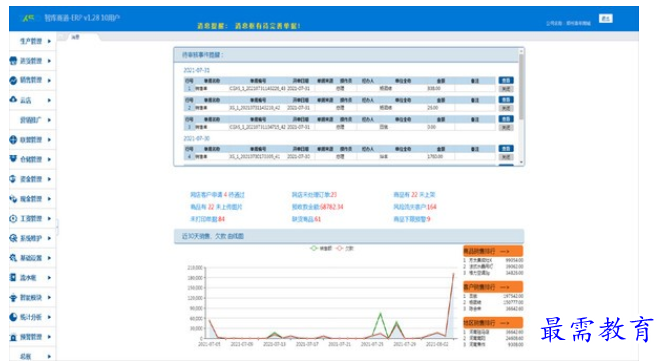Click the sidebar collapse handle
662x361 pixels.
click(x=57, y=227)
